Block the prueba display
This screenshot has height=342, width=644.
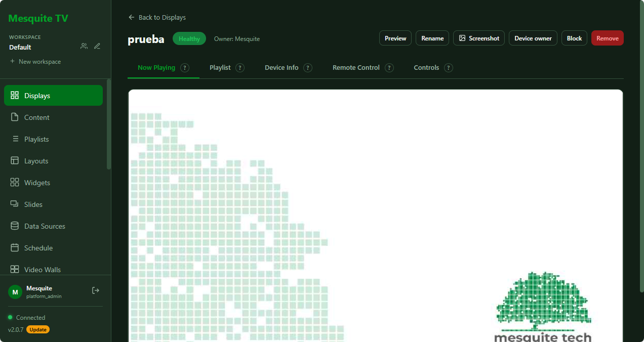pyautogui.click(x=574, y=38)
